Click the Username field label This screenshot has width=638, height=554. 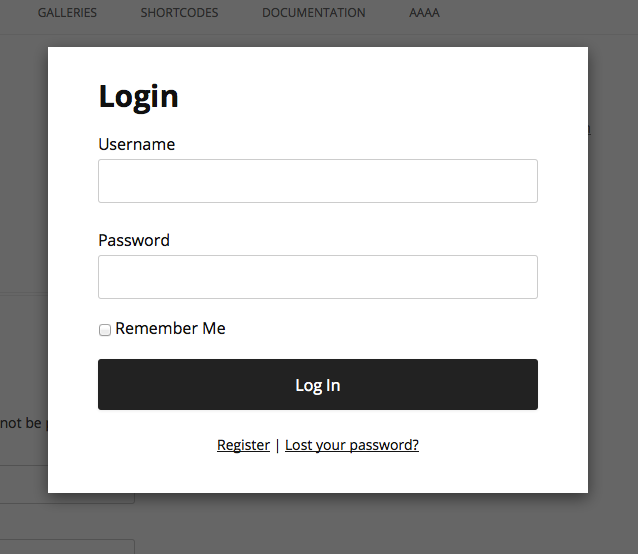[x=136, y=144]
